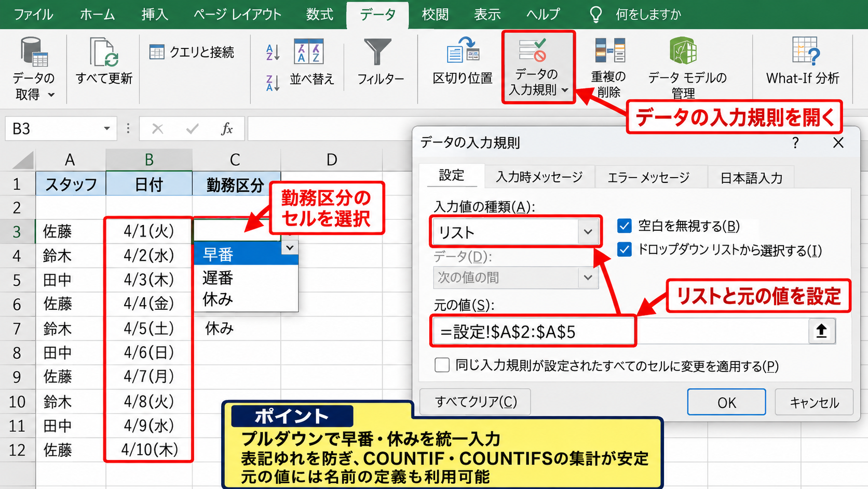Switch to the エラー メッセージ tab
Screen dimensions: 868x489
click(x=649, y=178)
